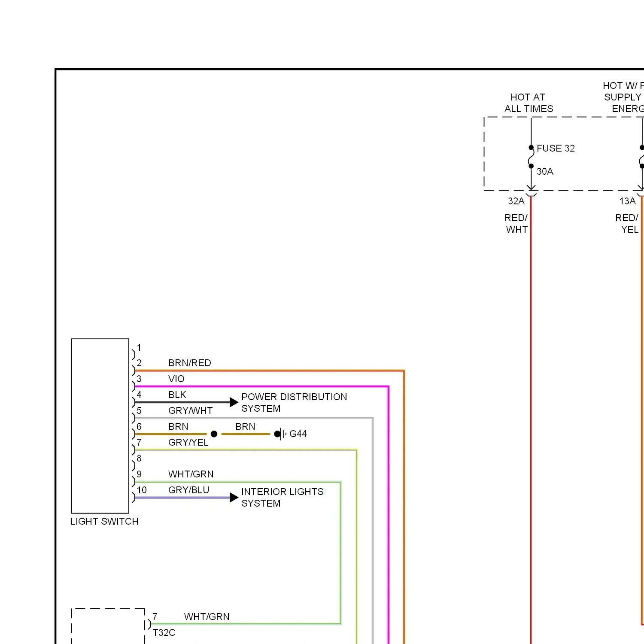Select pin number 1 on the light switch
The width and height of the screenshot is (644, 644).
coord(139,347)
